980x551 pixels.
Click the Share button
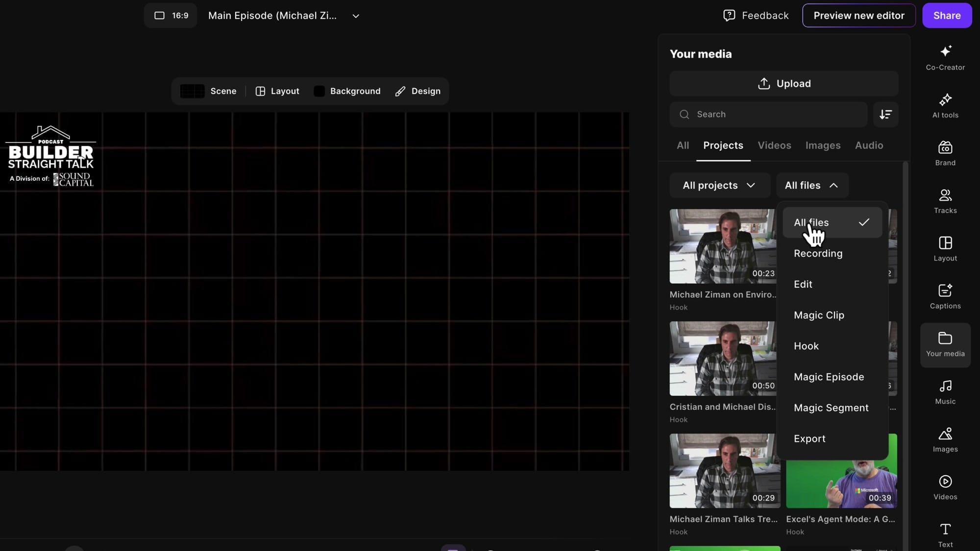click(x=947, y=15)
